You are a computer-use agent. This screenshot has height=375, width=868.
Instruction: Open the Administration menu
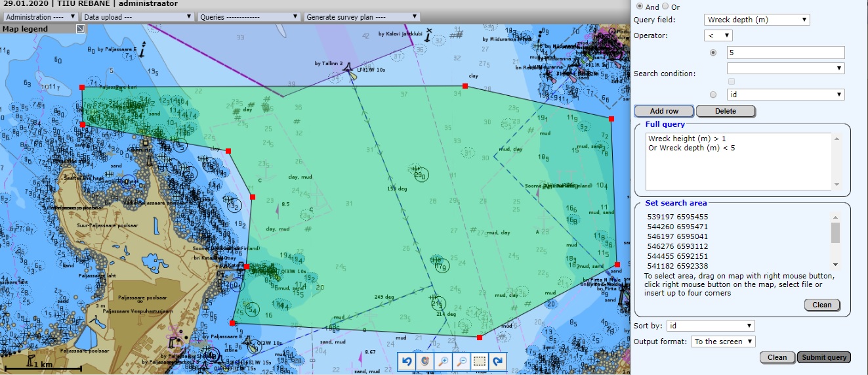(40, 16)
